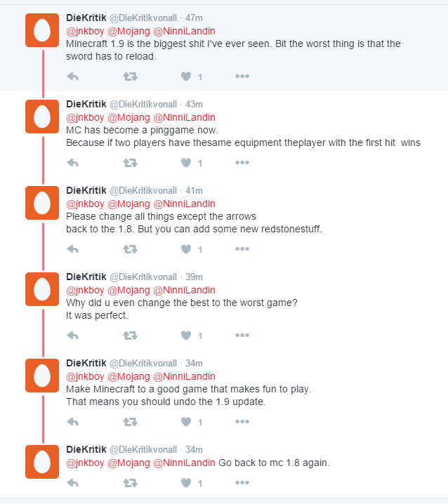448x504 pixels.
Task: Reply to the 43m pinggame tweet
Action: (73, 163)
